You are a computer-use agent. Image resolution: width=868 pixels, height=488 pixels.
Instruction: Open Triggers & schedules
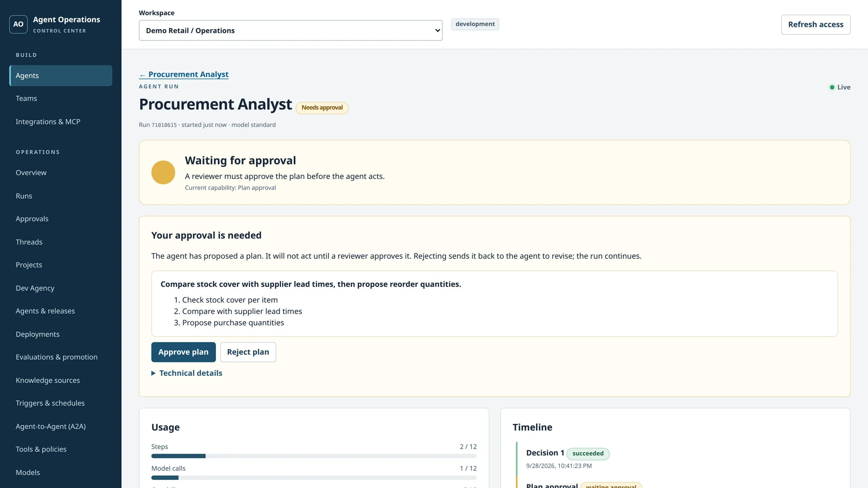[x=61, y=403]
